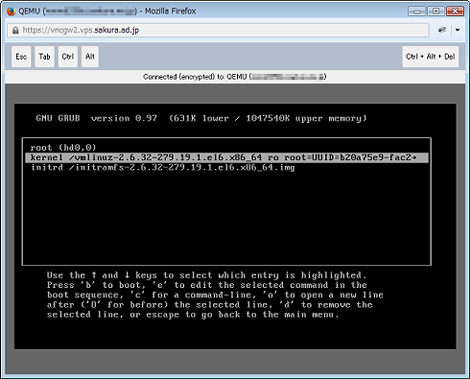Image resolution: width=470 pixels, height=379 pixels.
Task: Click the toolbar icon right of address bar
Action: click(x=442, y=30)
